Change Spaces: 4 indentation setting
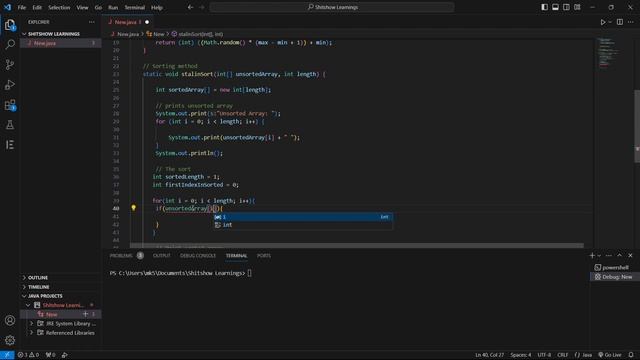This screenshot has height=360, width=640. click(x=521, y=355)
